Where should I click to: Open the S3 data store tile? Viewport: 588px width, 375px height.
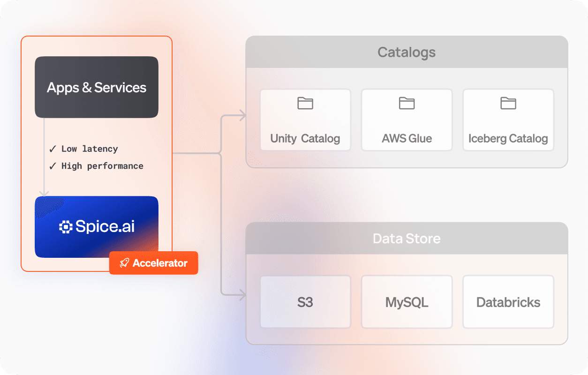click(x=305, y=302)
